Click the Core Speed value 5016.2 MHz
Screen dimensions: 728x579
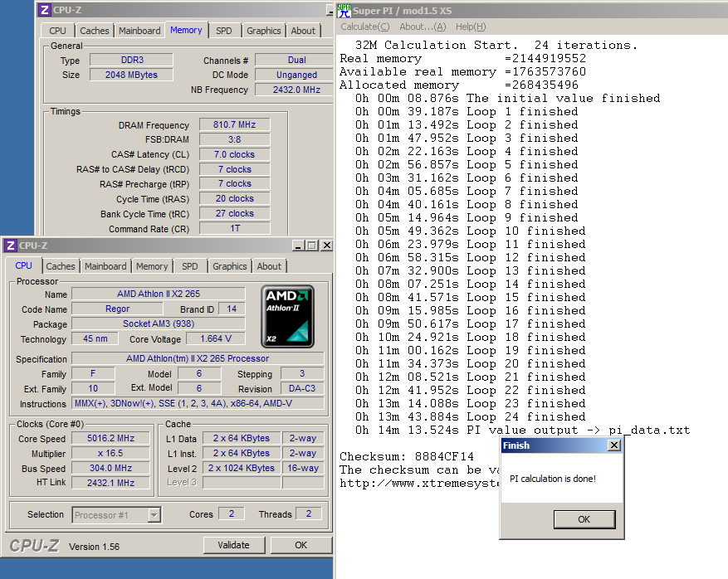[x=110, y=439]
